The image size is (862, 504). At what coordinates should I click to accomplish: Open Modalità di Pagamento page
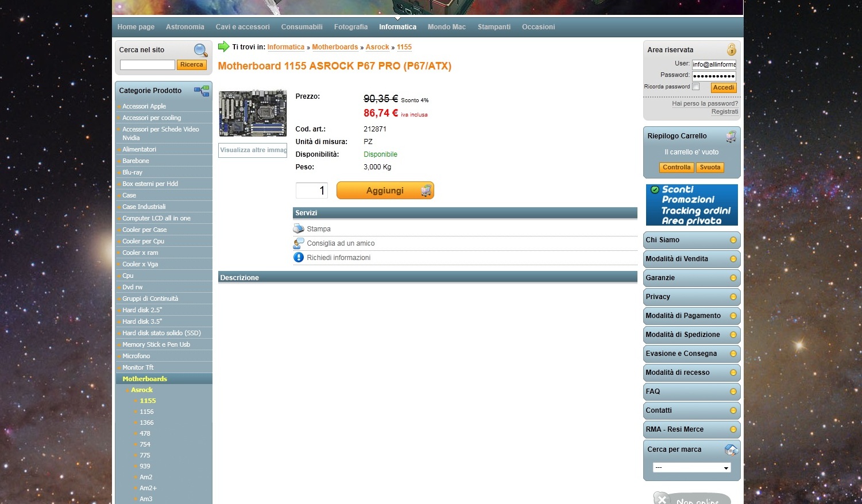click(691, 316)
